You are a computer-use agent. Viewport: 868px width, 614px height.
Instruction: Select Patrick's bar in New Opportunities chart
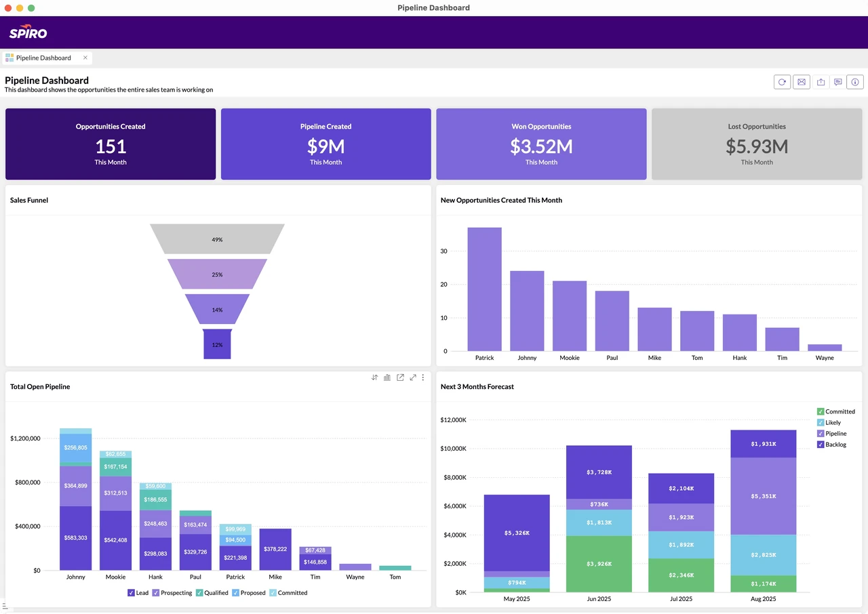tap(484, 289)
